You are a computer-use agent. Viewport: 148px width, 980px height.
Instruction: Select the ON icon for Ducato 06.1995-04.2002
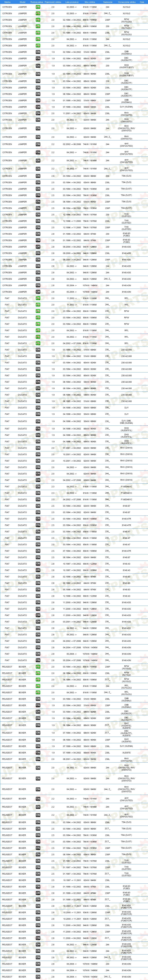pos(38,401)
